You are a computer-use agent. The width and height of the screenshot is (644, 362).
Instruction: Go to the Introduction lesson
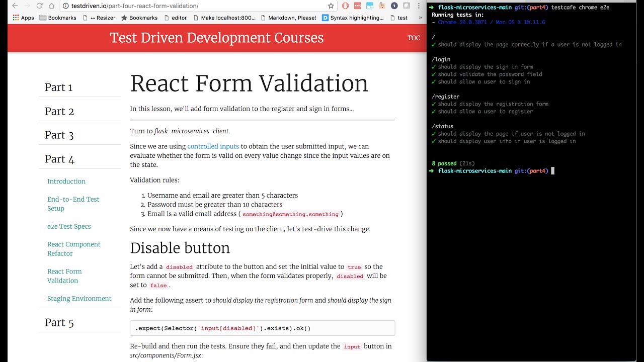[x=66, y=182]
